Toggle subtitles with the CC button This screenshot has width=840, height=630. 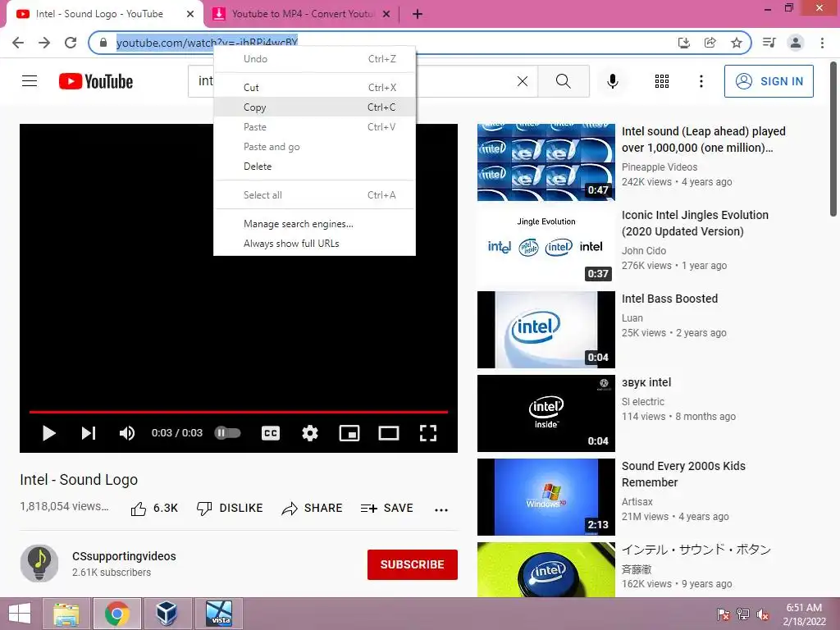click(x=271, y=433)
